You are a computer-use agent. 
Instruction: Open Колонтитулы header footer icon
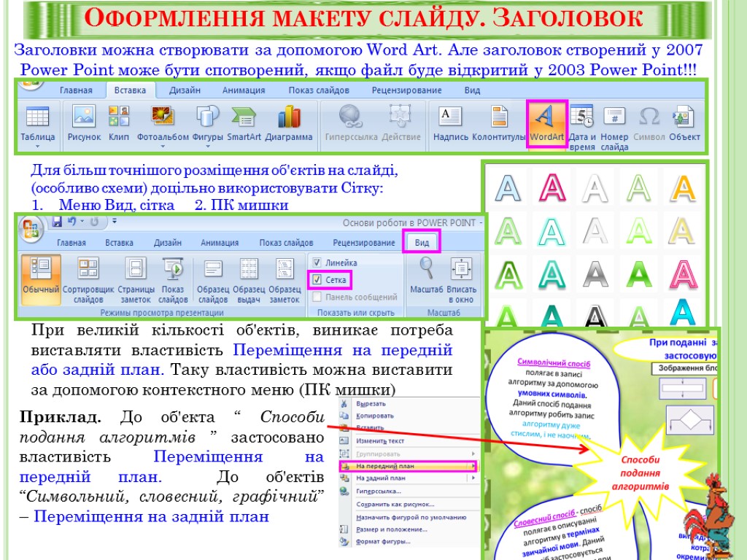point(498,123)
